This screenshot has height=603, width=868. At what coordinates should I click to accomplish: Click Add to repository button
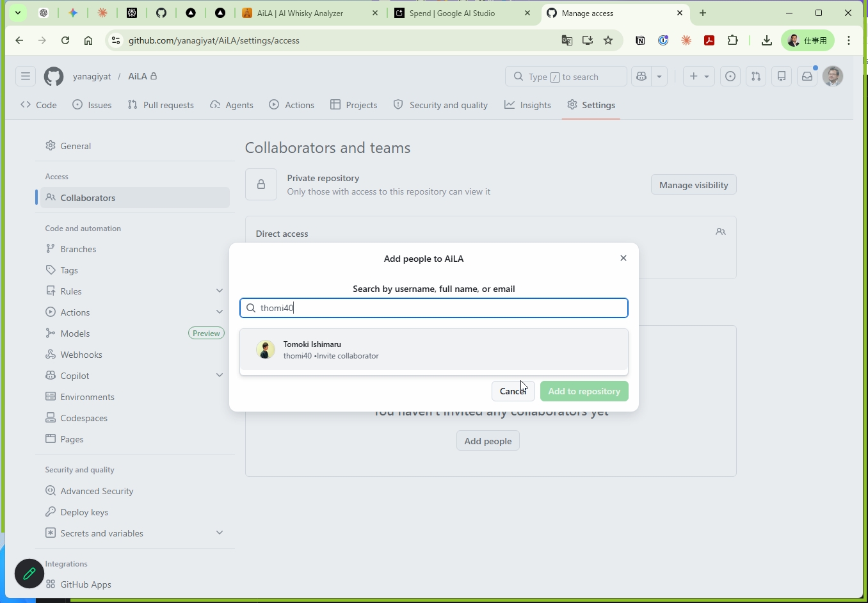tap(584, 391)
